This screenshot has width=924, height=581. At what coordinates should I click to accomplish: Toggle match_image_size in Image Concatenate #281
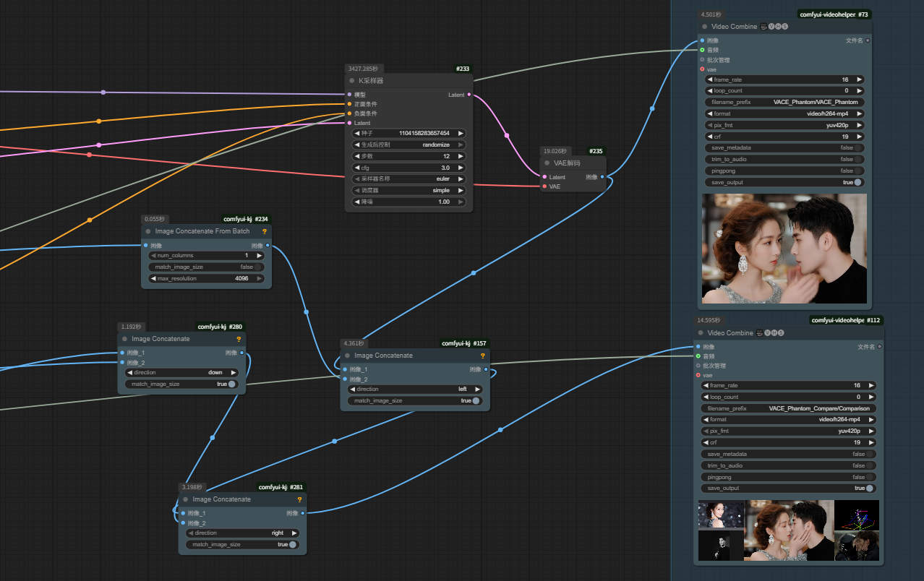click(x=242, y=544)
